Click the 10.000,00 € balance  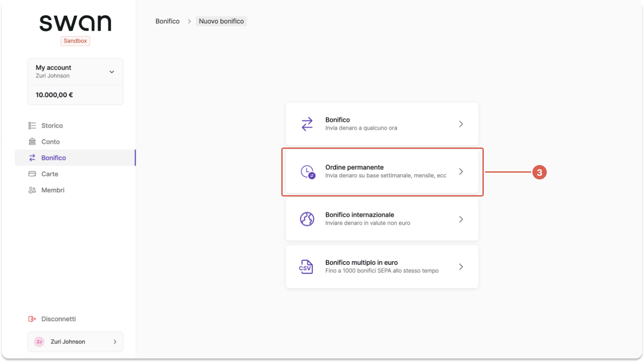point(54,95)
